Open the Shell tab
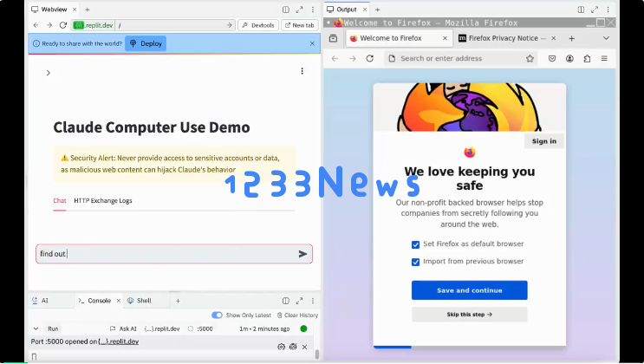 pyautogui.click(x=140, y=301)
